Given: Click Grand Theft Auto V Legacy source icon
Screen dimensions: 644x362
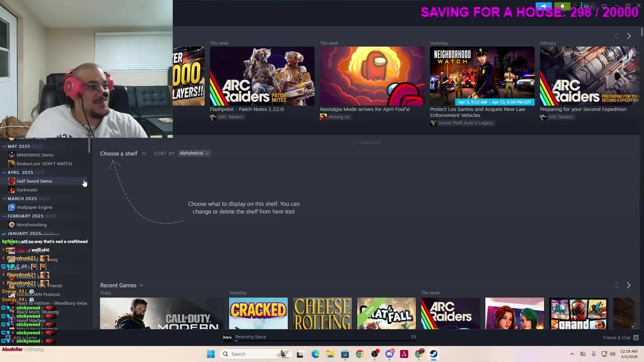Looking at the screenshot, I should 433,123.
